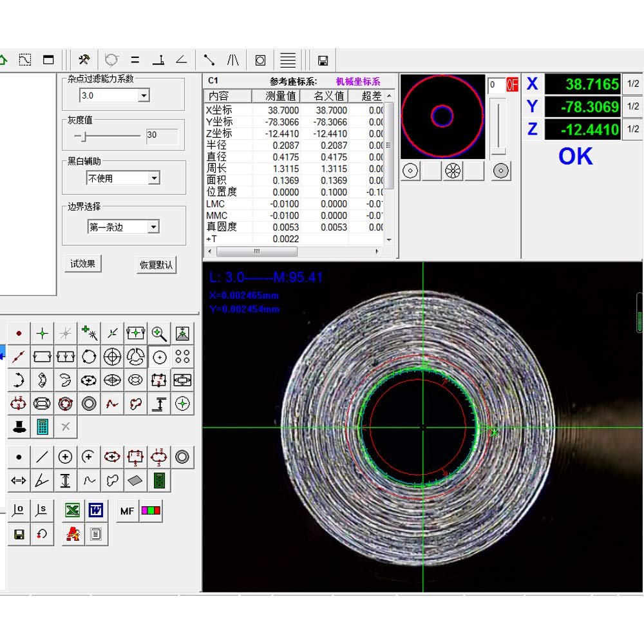Select the angle construction tool
Viewport: 644px width, 644px height.
click(x=42, y=480)
